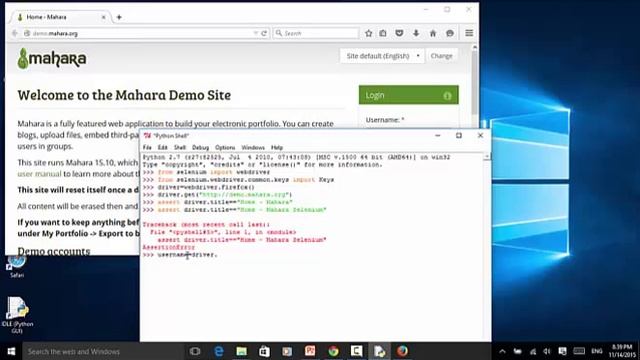The image size is (640, 360).
Task: Click the Welcome to the Mahara Demo Site heading
Action: 124,95
